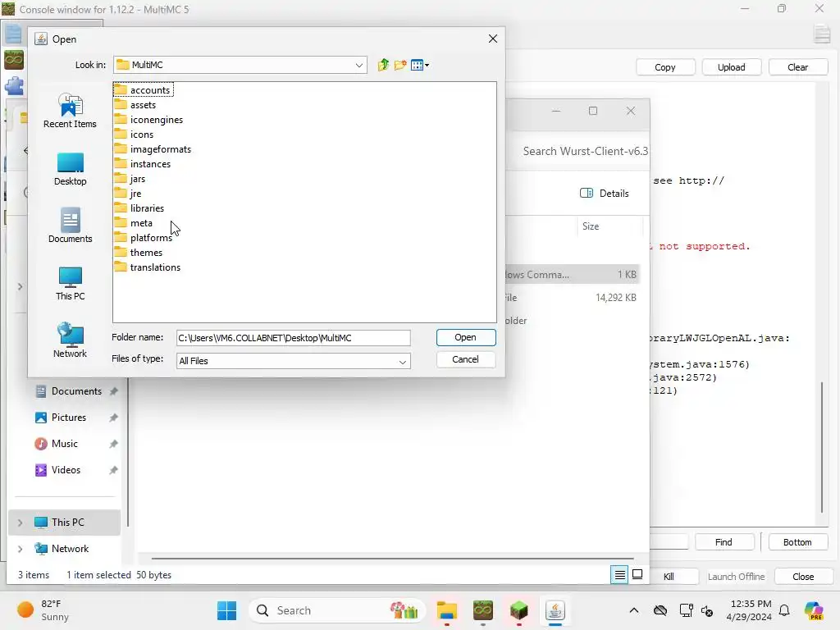Select Desktop shortcut in Open dialog
The image size is (840, 630).
point(71,169)
